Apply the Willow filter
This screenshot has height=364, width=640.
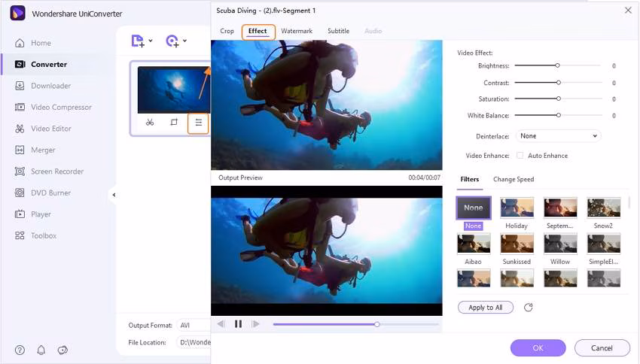coord(560,244)
